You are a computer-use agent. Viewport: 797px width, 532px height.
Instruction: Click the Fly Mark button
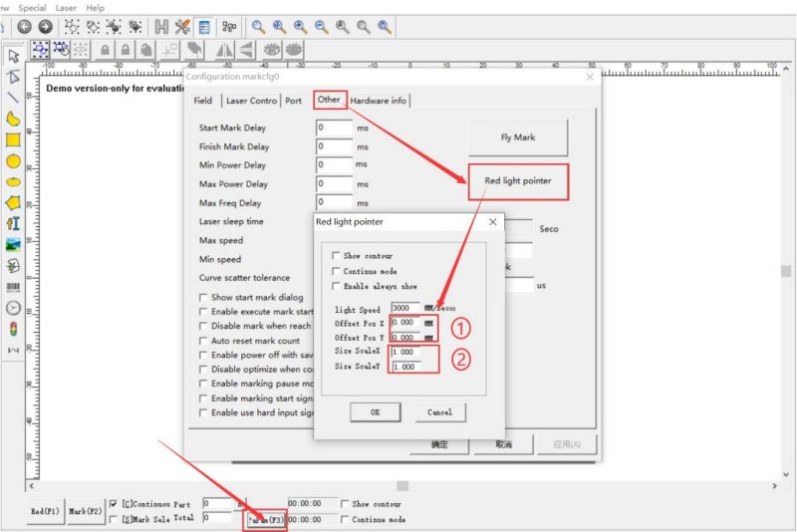click(518, 137)
